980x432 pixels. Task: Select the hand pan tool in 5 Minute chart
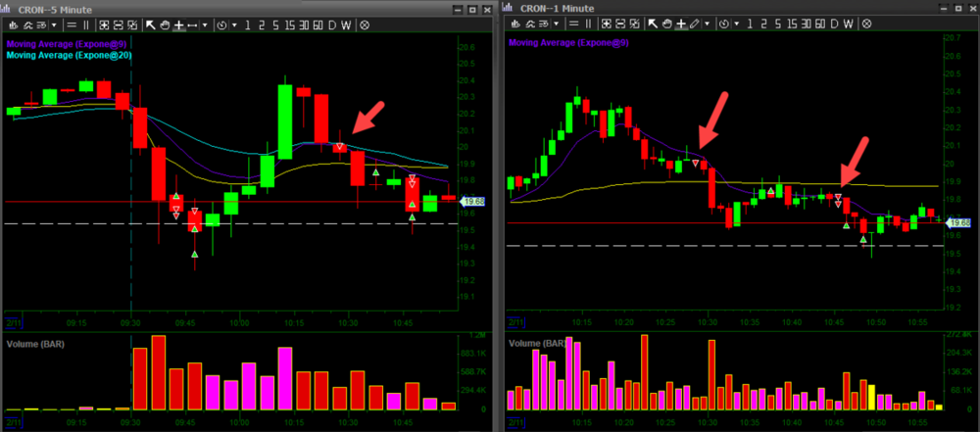163,24
